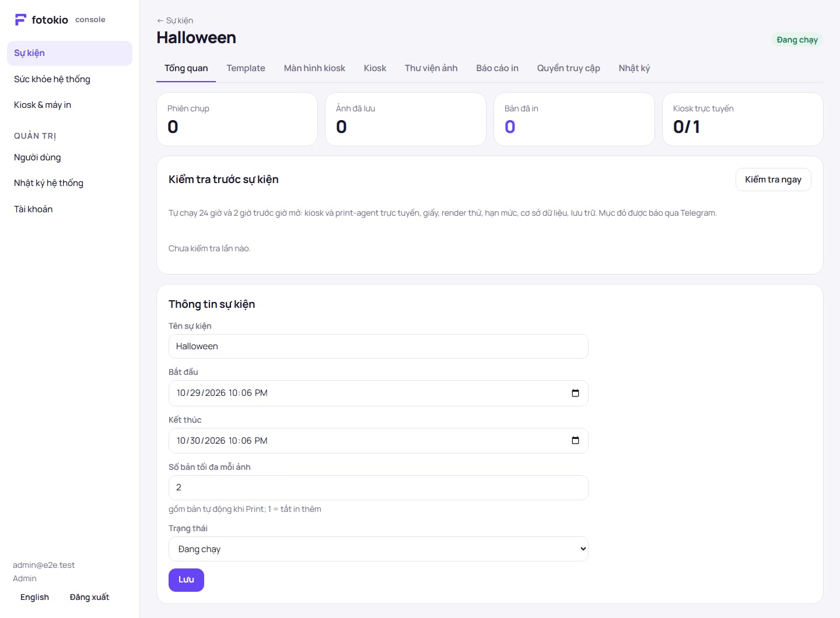Viewport: 840px width, 618px height.
Task: Open calendar picker in Bắt đầu field
Action: click(x=575, y=393)
